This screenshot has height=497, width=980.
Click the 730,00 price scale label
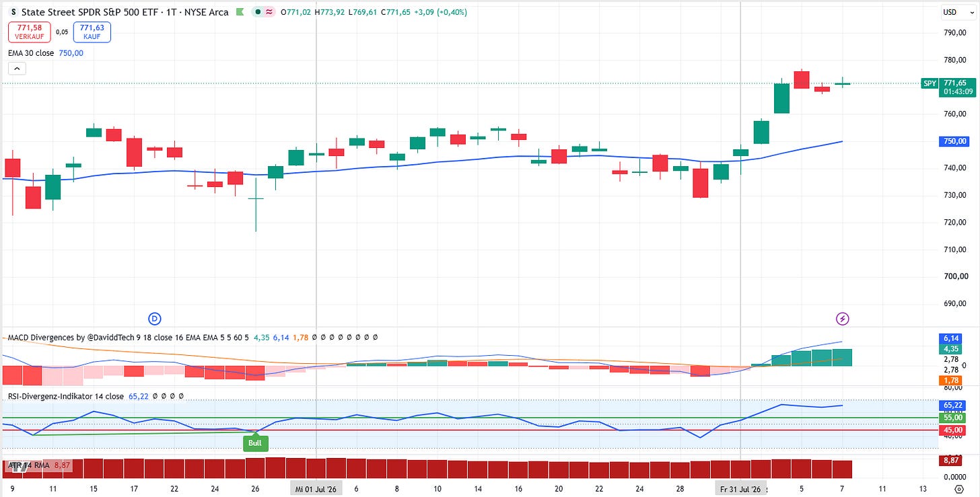point(956,195)
